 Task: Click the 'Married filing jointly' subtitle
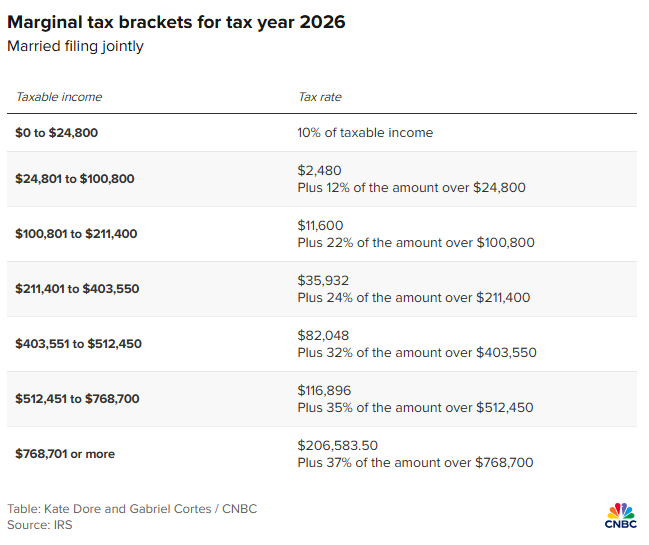[76, 47]
